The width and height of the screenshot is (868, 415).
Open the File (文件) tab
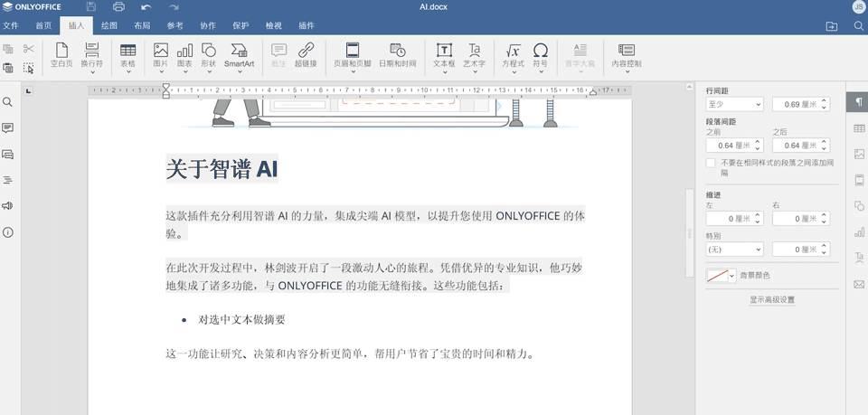(11, 25)
